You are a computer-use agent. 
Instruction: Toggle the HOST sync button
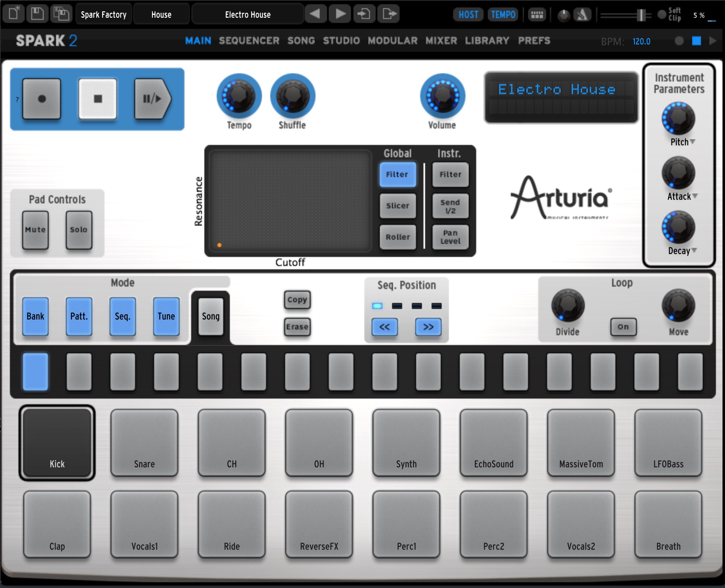[468, 15]
